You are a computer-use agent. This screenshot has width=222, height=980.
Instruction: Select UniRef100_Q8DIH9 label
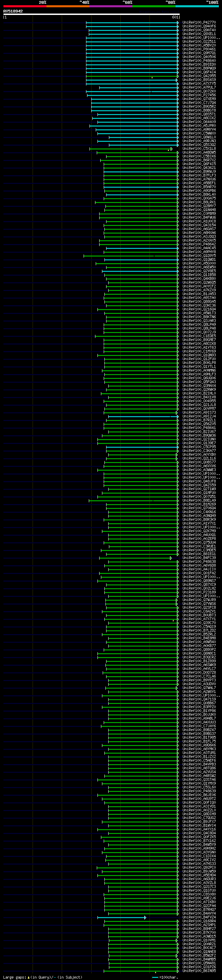[199, 814]
